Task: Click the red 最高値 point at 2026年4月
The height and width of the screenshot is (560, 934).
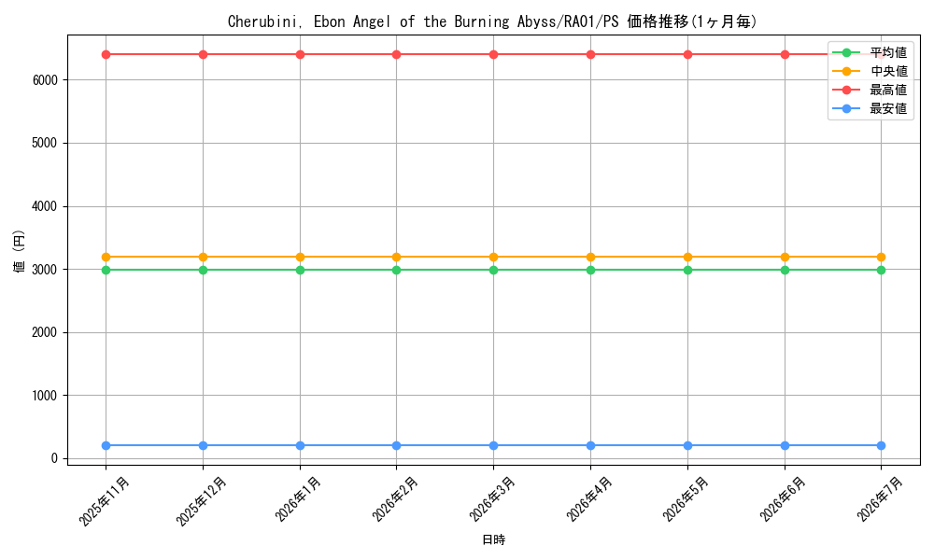Action: tap(590, 55)
